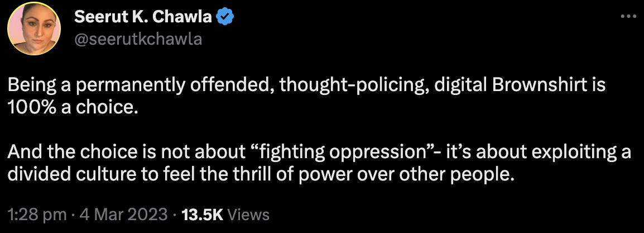Screen dimensions: 644x233
Task: Click the blue verified checkmark badge
Action: coord(225,18)
